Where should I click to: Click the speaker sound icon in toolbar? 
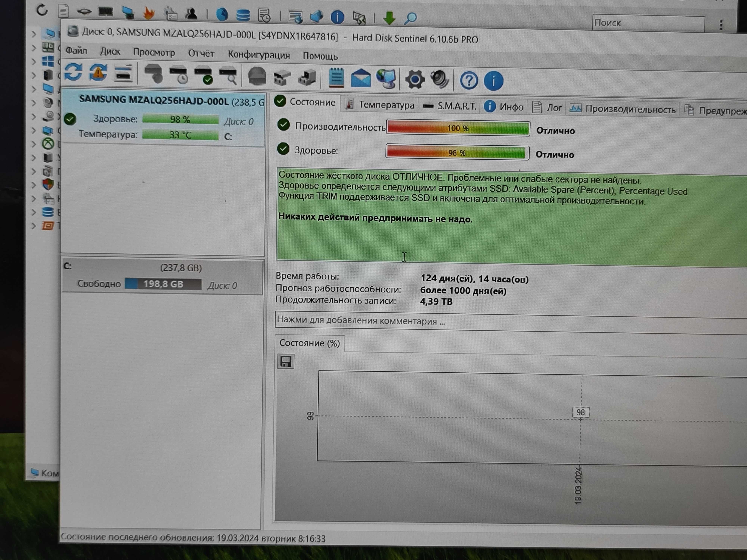point(440,80)
